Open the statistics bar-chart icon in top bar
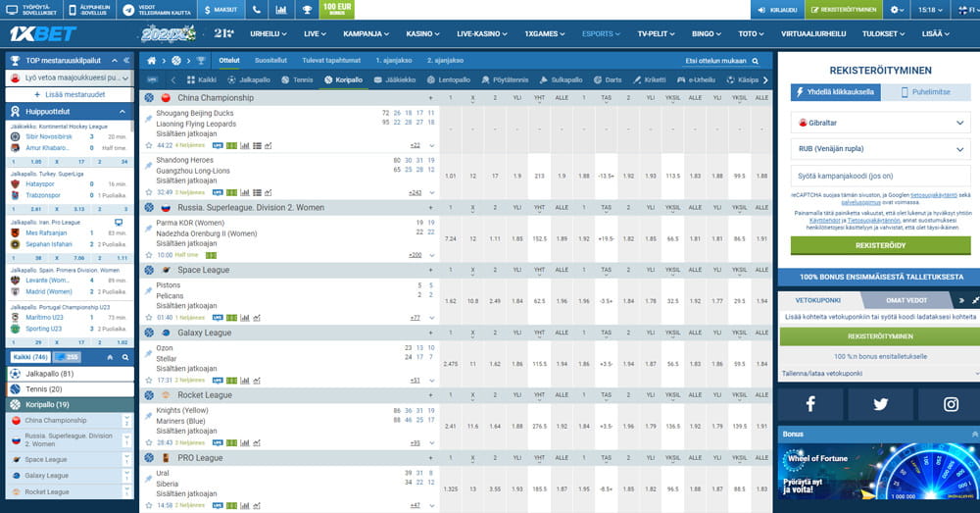Viewport: 980px width, 513px height. tap(281, 10)
